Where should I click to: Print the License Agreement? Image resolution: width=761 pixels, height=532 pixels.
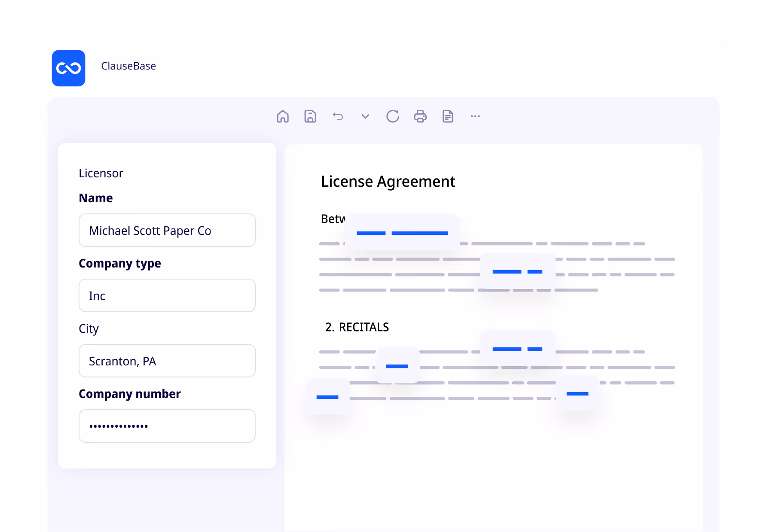(x=420, y=116)
